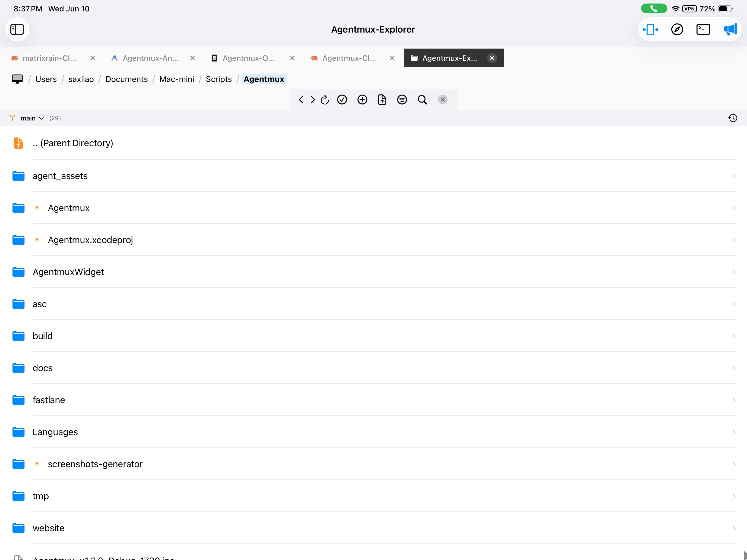The image size is (747, 560).
Task: Navigate to saxliao in breadcrumb
Action: point(81,79)
